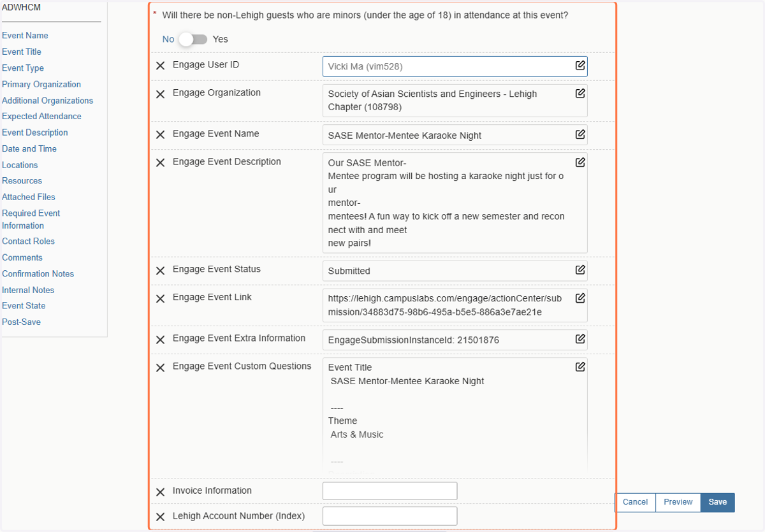This screenshot has height=532, width=765.
Task: Click 'EngageSubmissionInstanceId: 21501876' text
Action: (x=413, y=340)
